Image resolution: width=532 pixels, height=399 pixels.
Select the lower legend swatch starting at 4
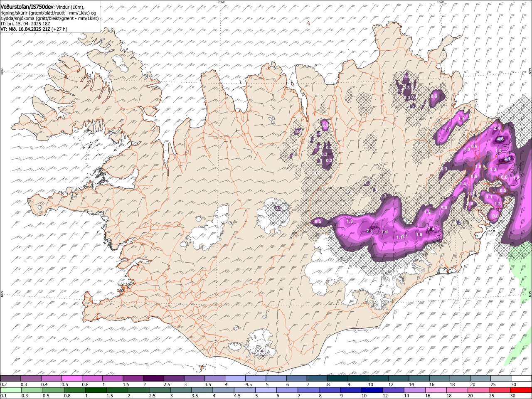point(223,390)
